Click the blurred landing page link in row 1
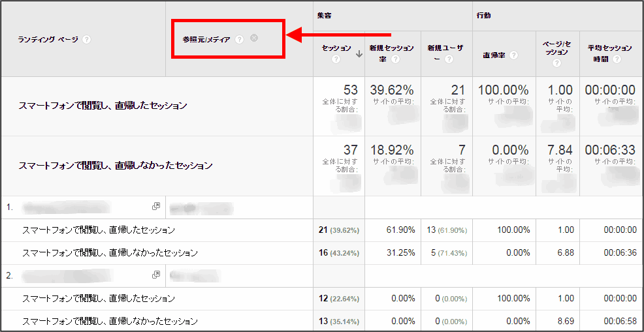644x332 pixels. pyautogui.click(x=65, y=207)
